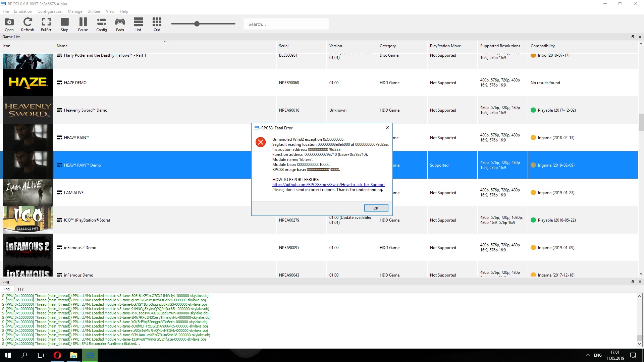Open the Configuration menu
The width and height of the screenshot is (644, 362).
[50, 11]
